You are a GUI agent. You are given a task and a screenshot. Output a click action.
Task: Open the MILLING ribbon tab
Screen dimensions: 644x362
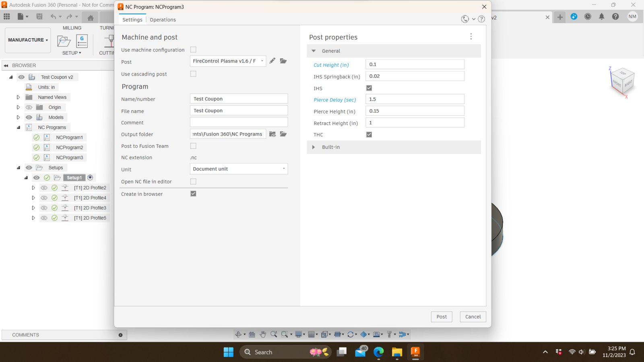pos(72,28)
